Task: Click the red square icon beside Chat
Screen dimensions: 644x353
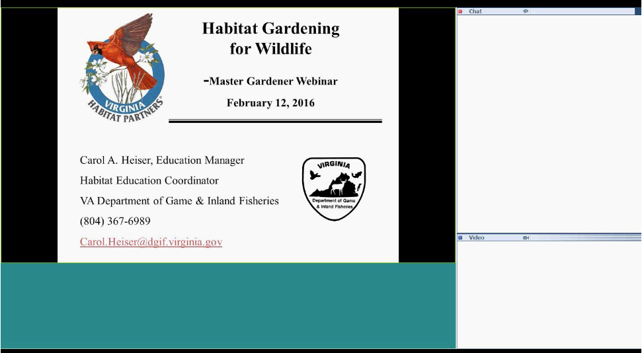Action: click(x=460, y=11)
